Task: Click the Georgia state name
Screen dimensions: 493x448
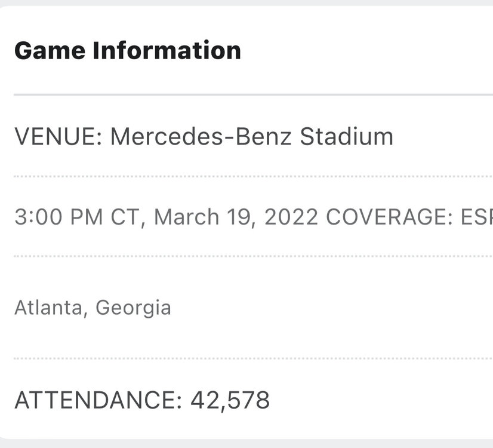Action: (x=133, y=308)
